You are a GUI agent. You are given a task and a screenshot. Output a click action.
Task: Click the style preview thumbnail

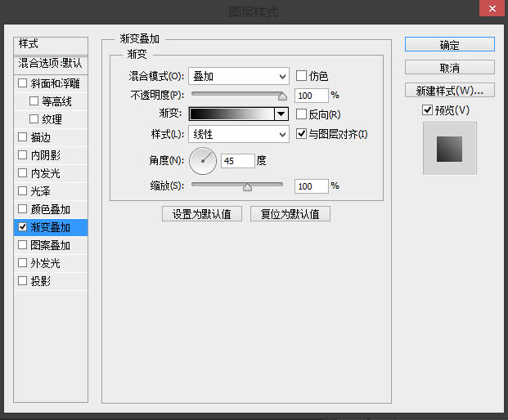point(450,149)
